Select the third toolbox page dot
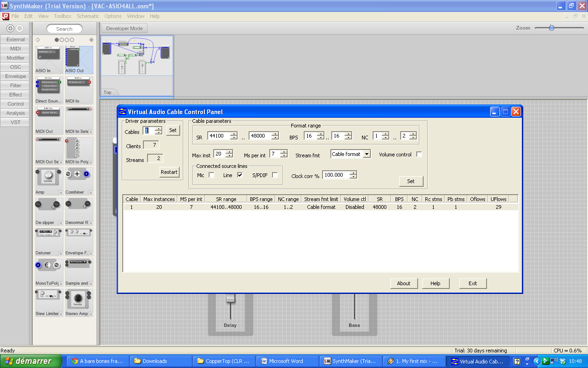 point(67,40)
